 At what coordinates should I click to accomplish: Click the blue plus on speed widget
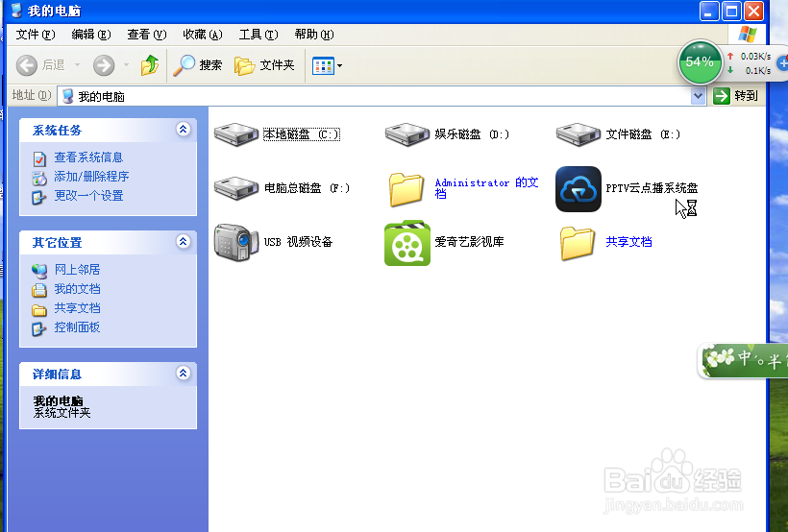tap(782, 63)
